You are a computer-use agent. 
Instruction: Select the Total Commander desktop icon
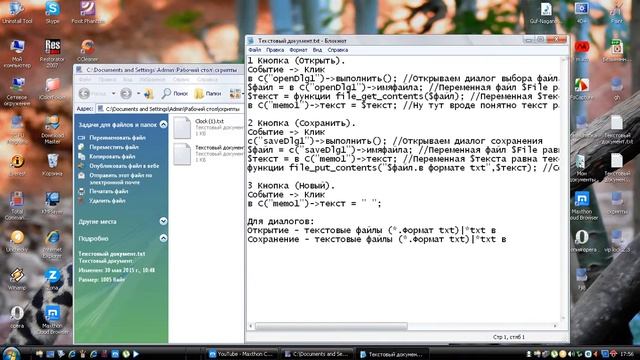(x=17, y=206)
